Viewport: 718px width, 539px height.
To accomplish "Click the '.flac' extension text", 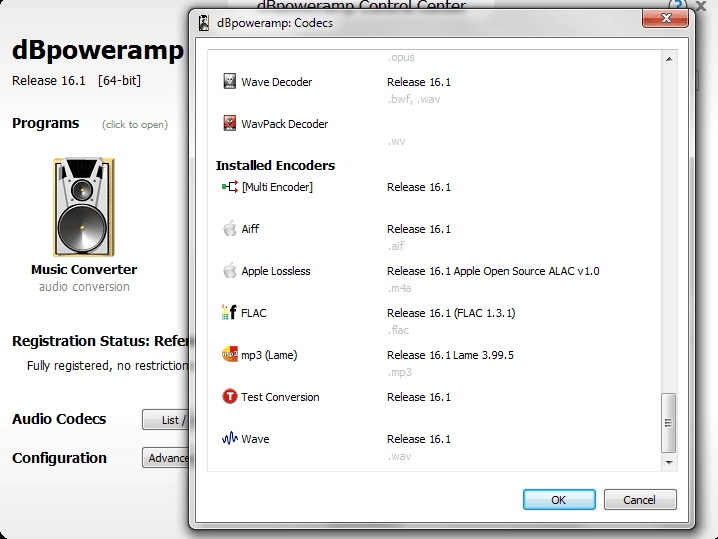I will (398, 330).
